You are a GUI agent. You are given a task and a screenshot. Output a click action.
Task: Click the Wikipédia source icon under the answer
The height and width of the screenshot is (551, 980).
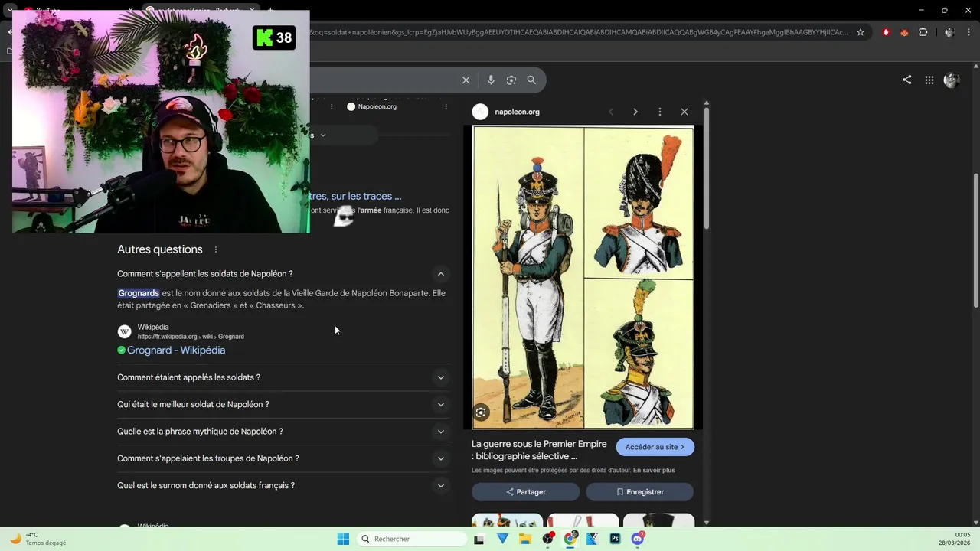[x=124, y=331]
